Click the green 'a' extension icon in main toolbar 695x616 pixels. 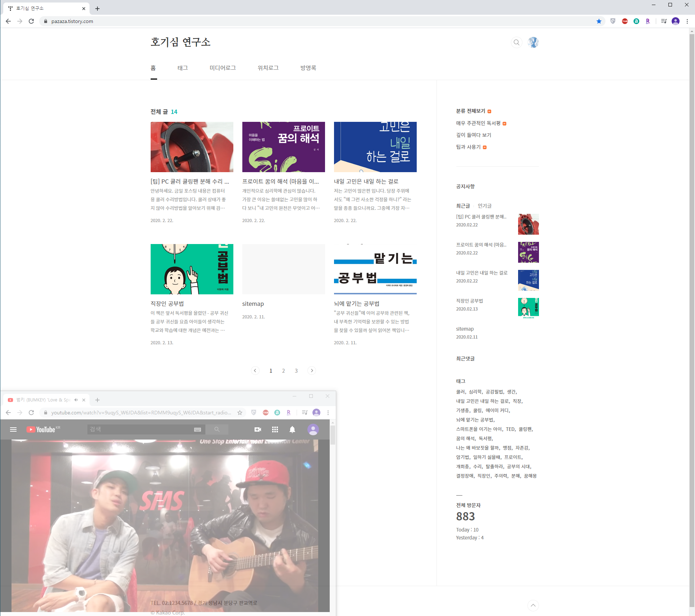(x=636, y=21)
